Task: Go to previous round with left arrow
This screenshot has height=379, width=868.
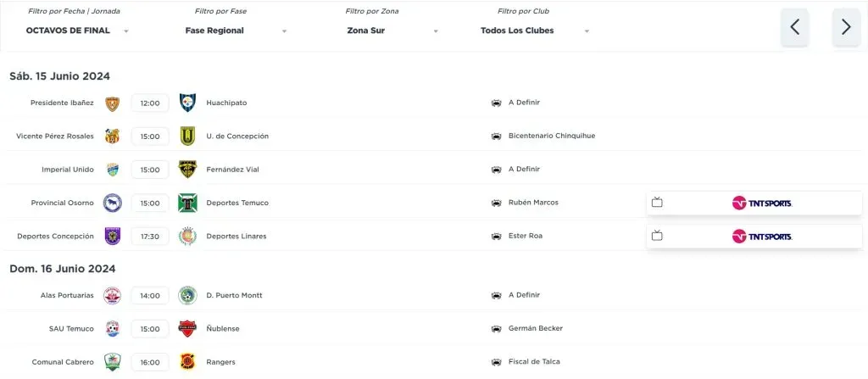Action: pyautogui.click(x=794, y=27)
